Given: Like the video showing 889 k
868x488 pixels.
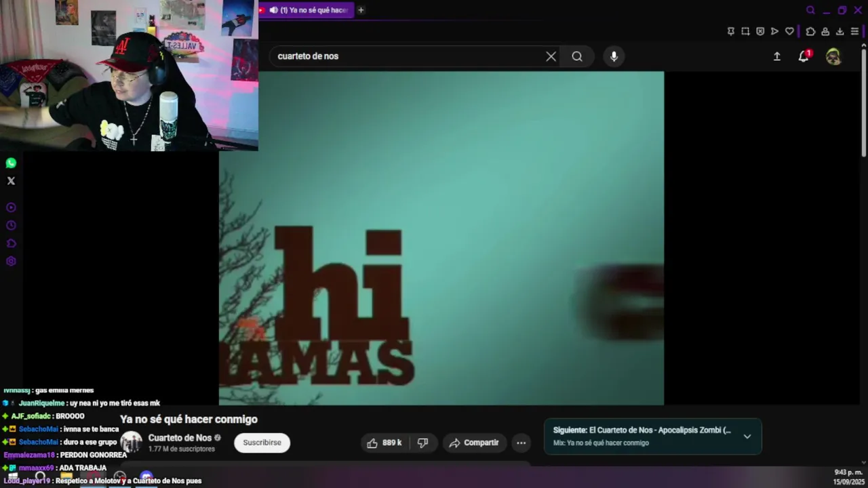Looking at the screenshot, I should tap(384, 443).
